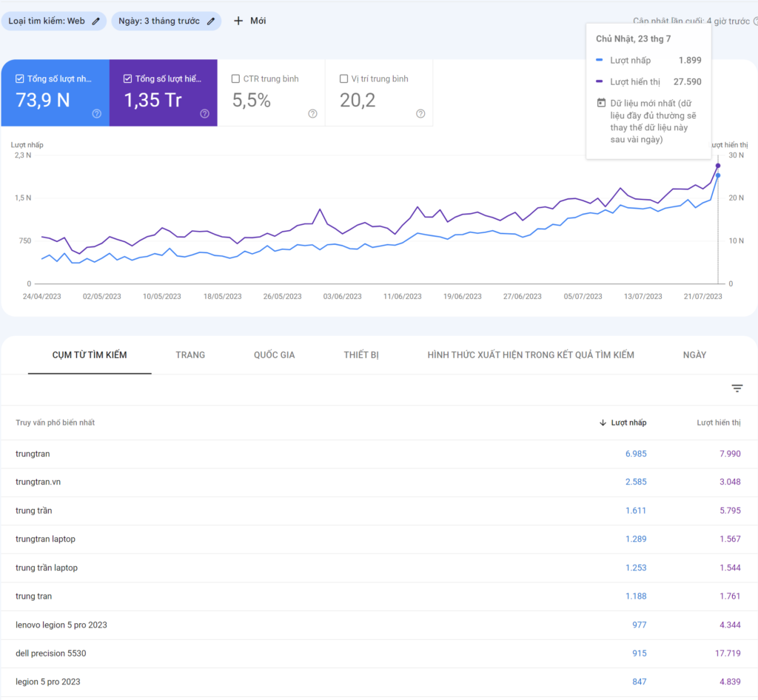758x700 pixels.
Task: Open help icon on Vị trí trung bình card
Action: pyautogui.click(x=420, y=113)
